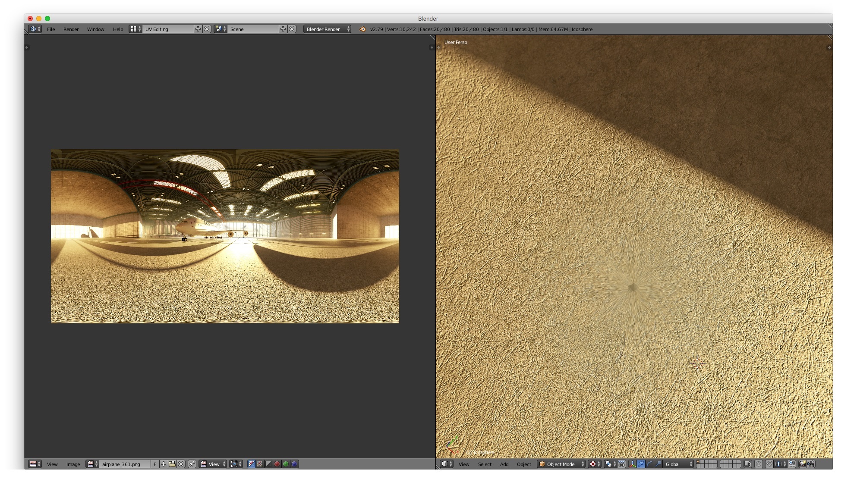Unlink airplane_361.png with the X icon
Image resolution: width=857 pixels, height=504 pixels.
click(x=181, y=464)
